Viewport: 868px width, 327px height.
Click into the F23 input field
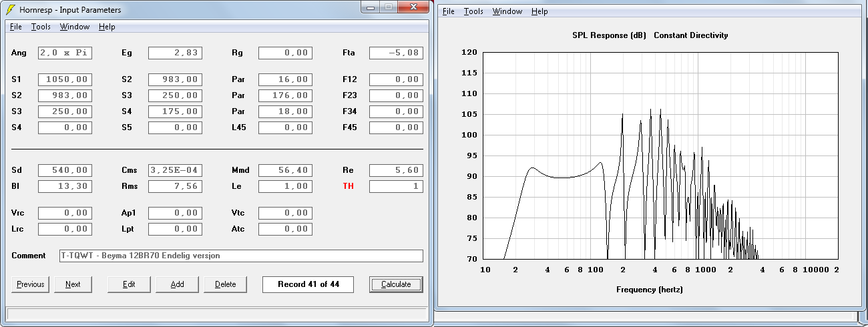396,95
